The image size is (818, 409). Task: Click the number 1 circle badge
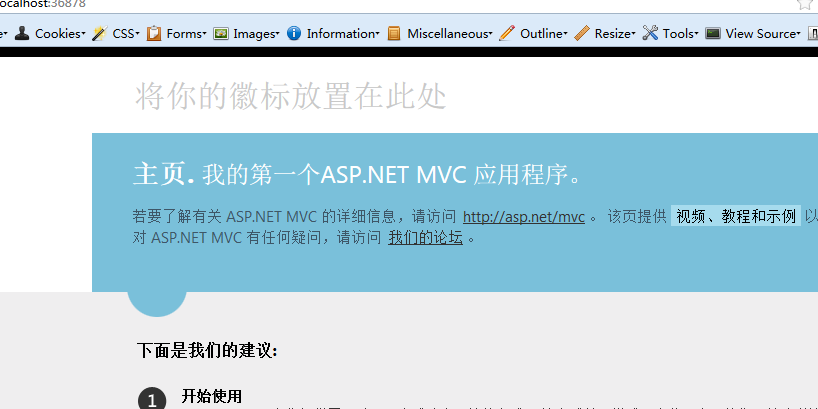(x=152, y=399)
